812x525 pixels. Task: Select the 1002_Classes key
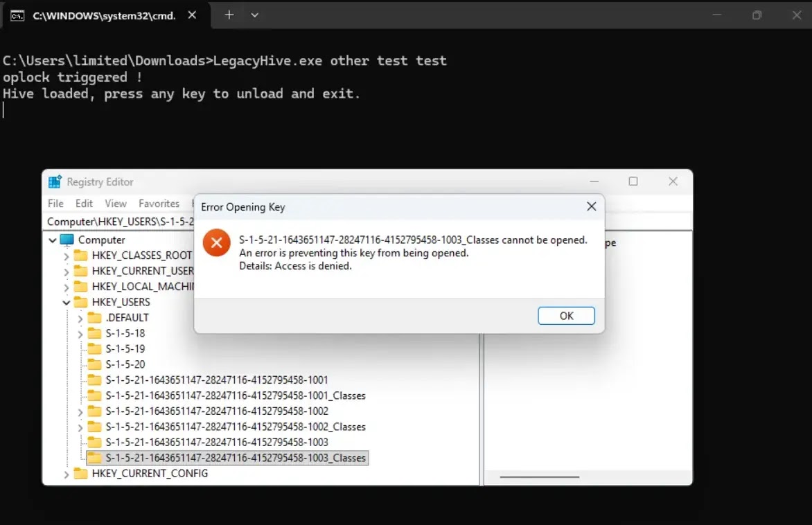tap(236, 427)
